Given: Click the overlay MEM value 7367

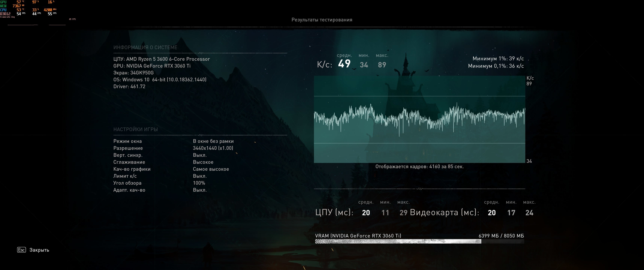Looking at the screenshot, I should (x=17, y=6).
